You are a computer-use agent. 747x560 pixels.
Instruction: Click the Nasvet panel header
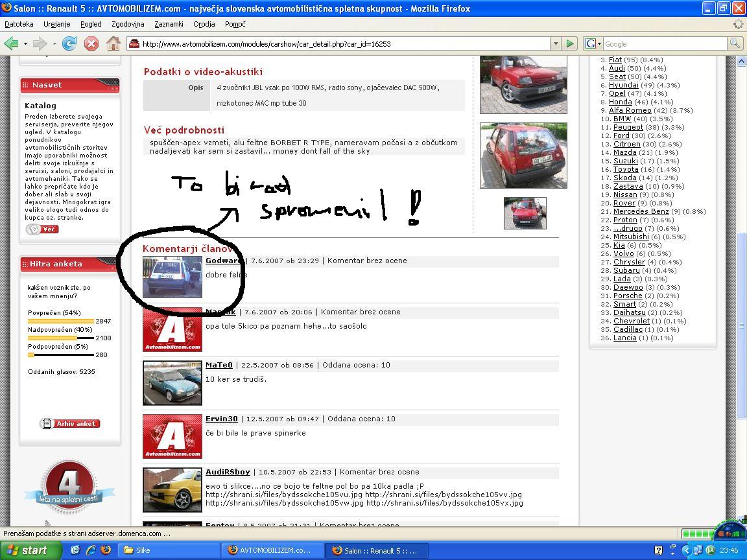pyautogui.click(x=69, y=86)
